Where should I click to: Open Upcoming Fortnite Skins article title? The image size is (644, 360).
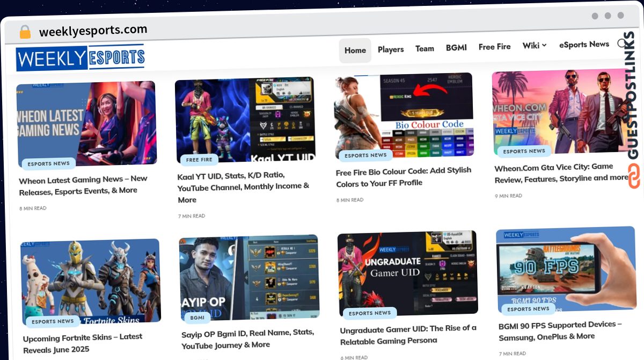83,343
